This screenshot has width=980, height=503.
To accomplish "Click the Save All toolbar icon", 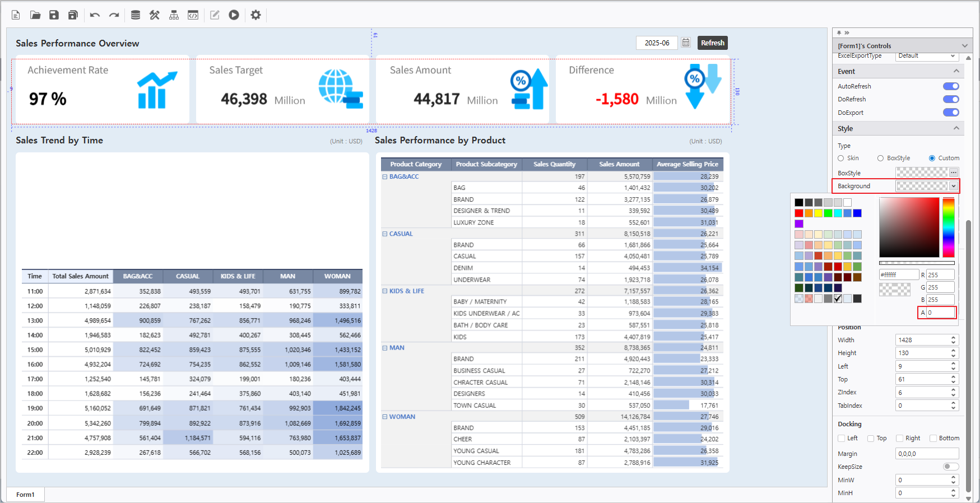I will (x=73, y=15).
